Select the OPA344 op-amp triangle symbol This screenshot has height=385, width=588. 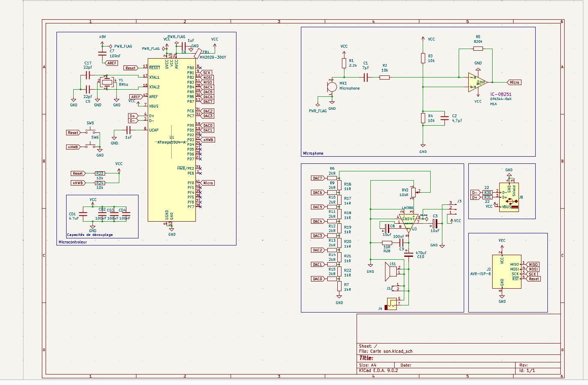point(477,83)
